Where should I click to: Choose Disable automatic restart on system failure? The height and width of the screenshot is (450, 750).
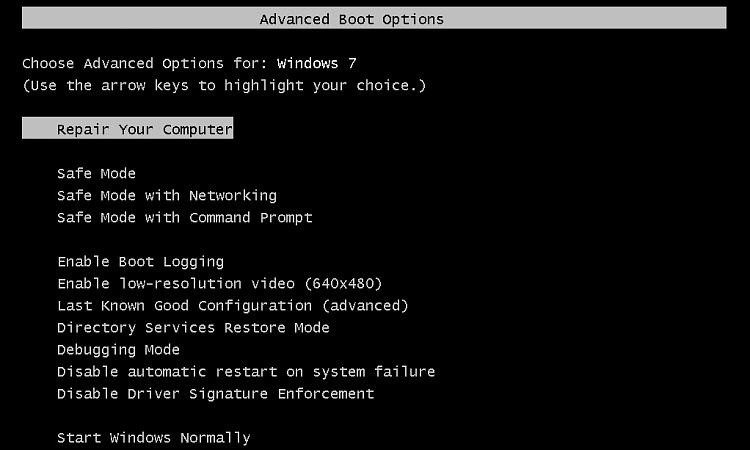click(x=245, y=371)
